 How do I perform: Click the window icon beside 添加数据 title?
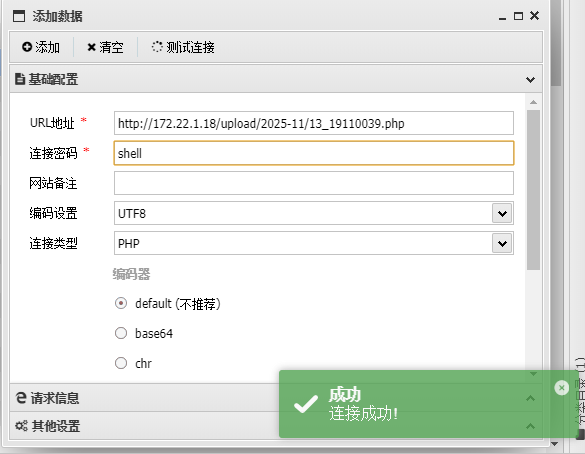pos(19,16)
